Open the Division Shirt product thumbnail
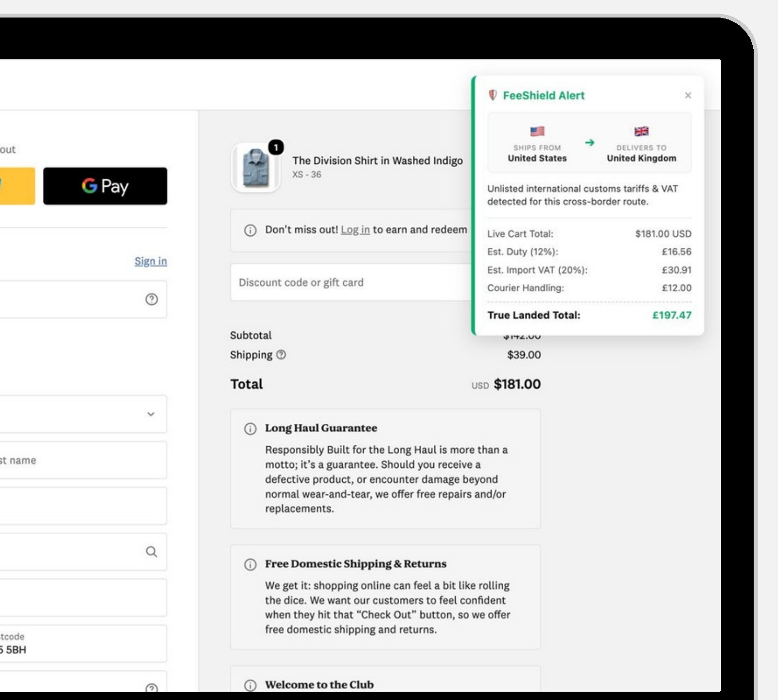 tap(256, 168)
